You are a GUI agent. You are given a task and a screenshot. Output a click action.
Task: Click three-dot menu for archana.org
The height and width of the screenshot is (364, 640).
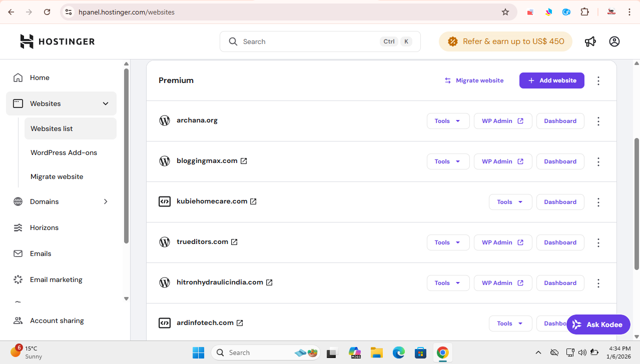point(598,121)
